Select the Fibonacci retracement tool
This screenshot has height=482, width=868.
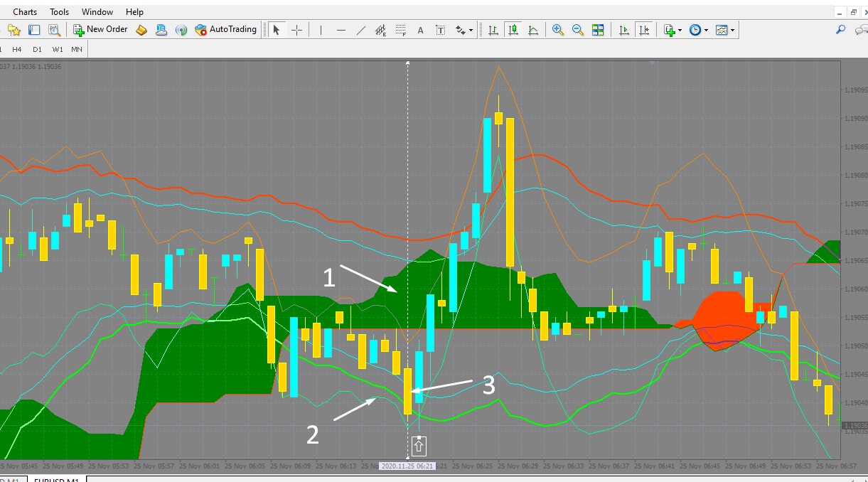coord(401,30)
